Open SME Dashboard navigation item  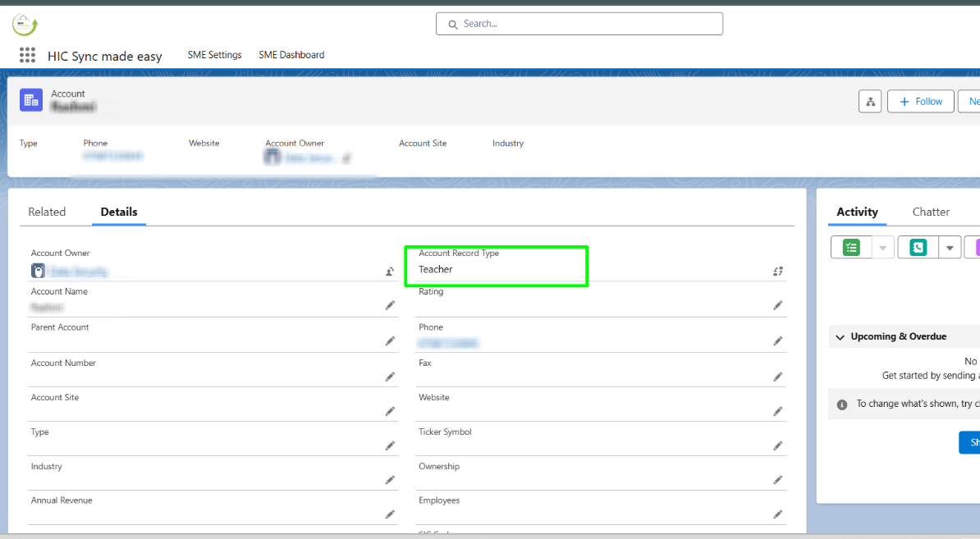click(291, 55)
